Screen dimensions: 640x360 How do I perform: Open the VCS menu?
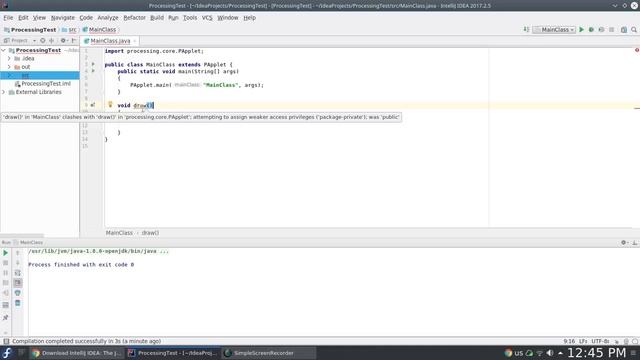tap(207, 18)
